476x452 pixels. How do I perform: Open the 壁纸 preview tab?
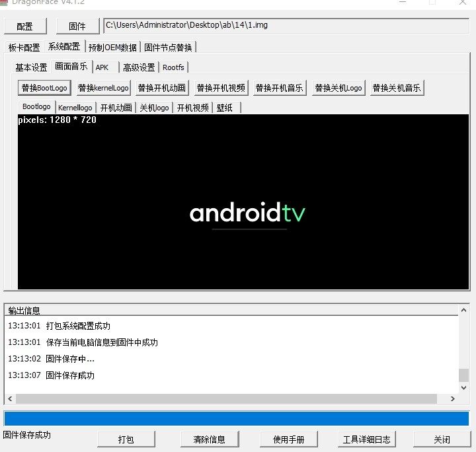227,108
